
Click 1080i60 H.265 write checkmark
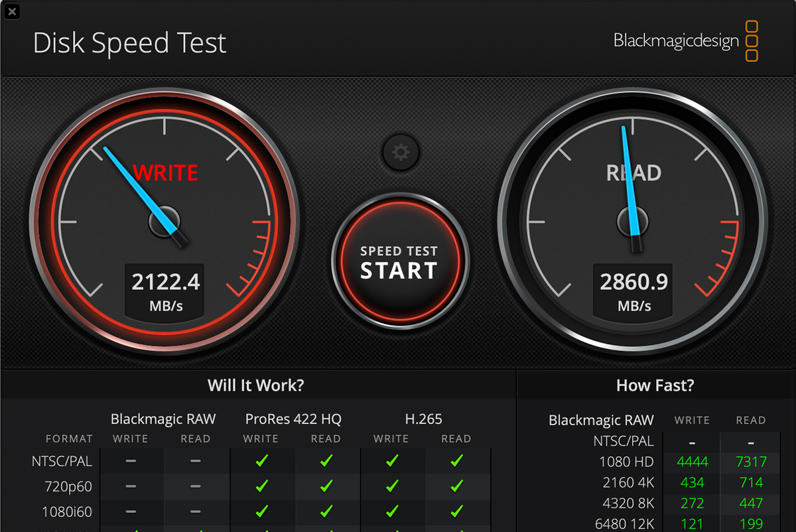click(391, 512)
